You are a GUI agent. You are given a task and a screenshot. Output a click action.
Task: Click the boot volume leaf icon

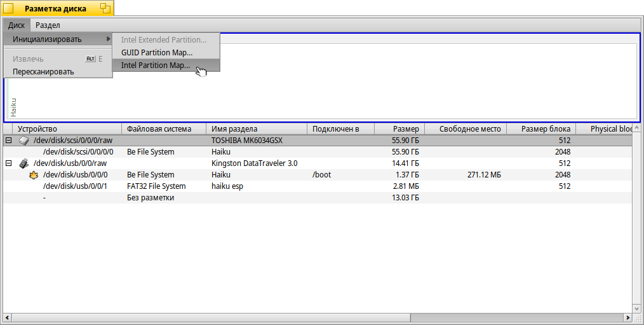tap(34, 175)
